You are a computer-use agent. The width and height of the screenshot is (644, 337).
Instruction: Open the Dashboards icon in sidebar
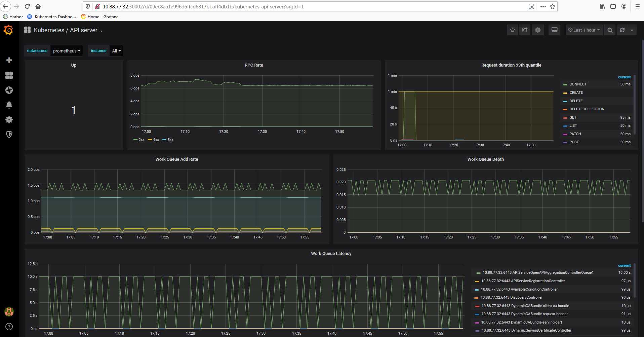[9, 75]
